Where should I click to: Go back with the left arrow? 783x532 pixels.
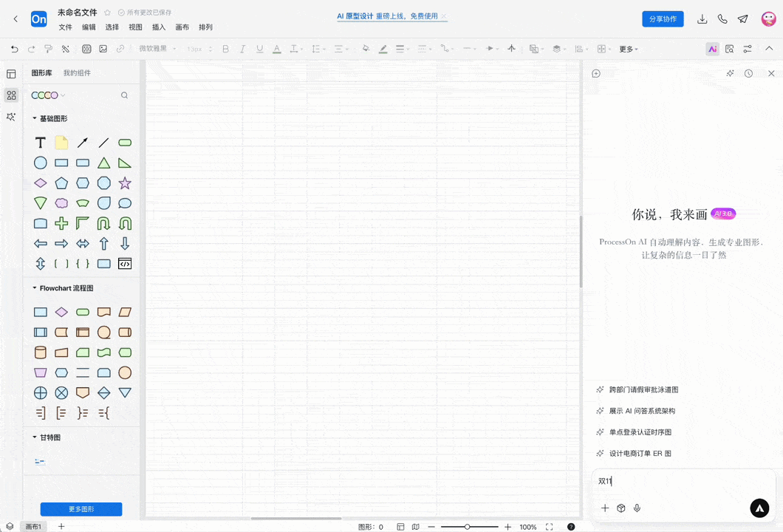point(16,19)
